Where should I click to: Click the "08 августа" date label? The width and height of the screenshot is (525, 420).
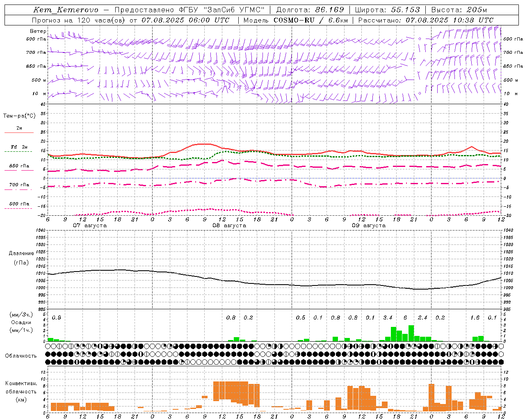[229, 226]
